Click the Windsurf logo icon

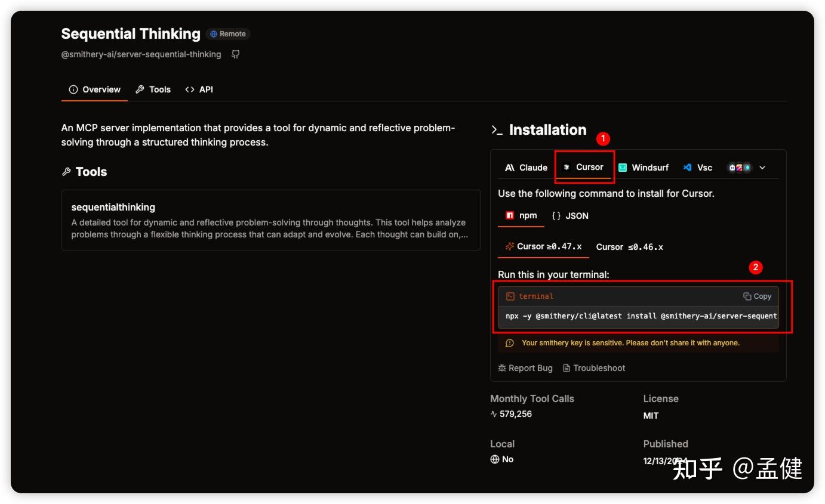click(x=623, y=168)
